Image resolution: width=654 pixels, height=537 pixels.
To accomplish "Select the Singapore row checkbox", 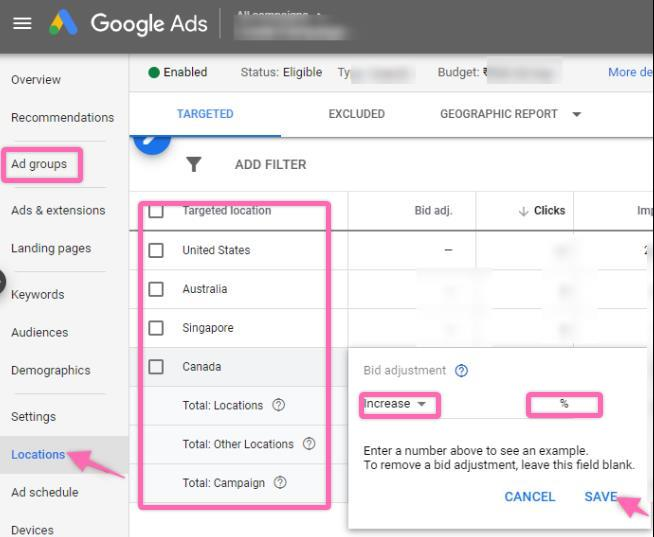I will coord(156,328).
